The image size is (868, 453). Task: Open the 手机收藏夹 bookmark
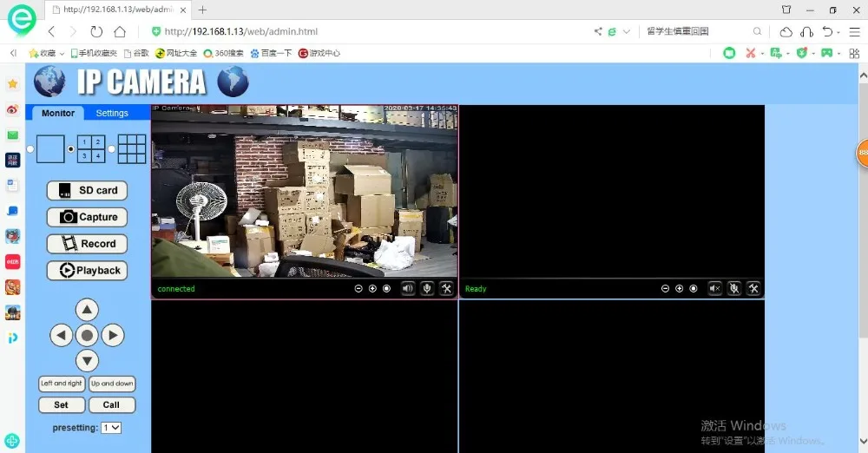point(93,53)
